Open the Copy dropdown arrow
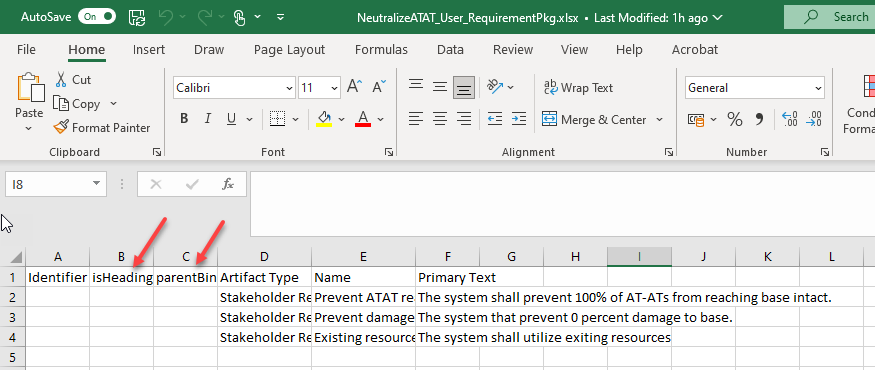The width and height of the screenshot is (875, 370). tap(113, 104)
